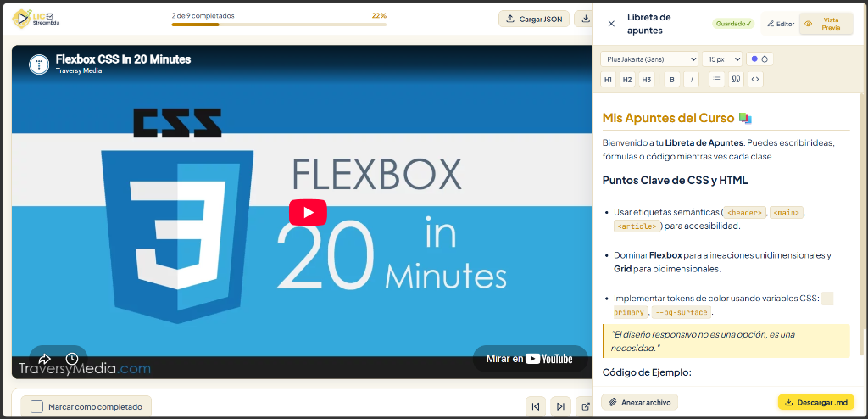Click the Guardado status badge
The height and width of the screenshot is (419, 868).
click(733, 24)
